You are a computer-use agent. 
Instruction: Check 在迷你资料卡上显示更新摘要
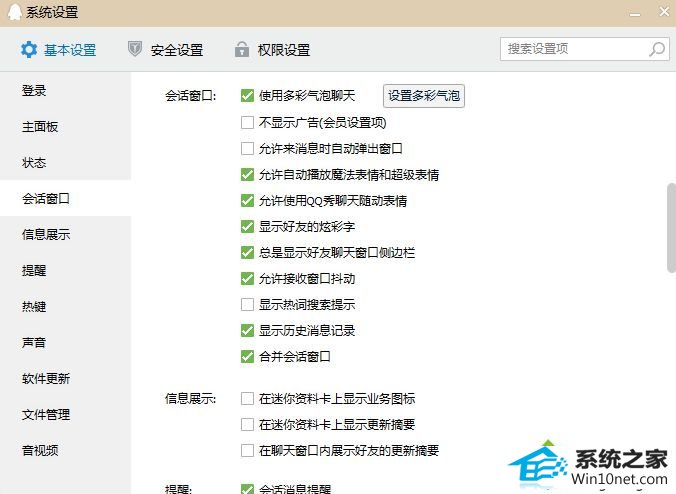[247, 425]
